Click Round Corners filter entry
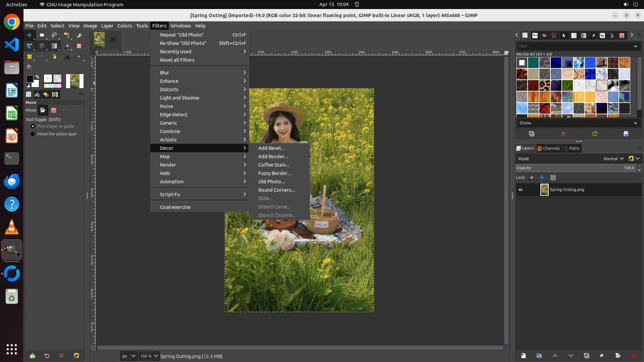 point(276,190)
